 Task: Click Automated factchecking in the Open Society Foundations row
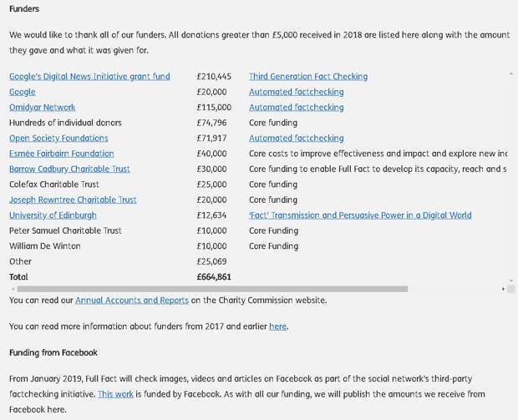point(296,139)
